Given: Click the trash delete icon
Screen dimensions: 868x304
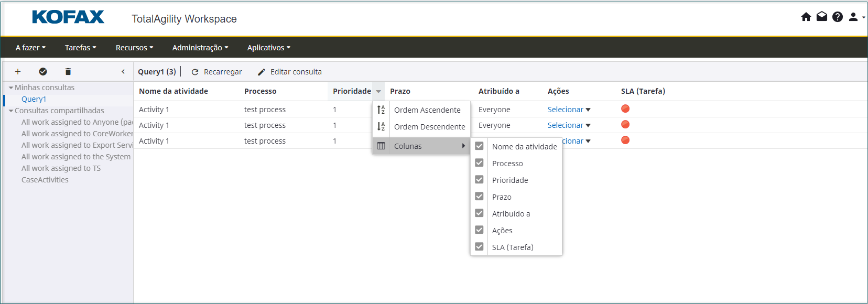Looking at the screenshot, I should [68, 72].
